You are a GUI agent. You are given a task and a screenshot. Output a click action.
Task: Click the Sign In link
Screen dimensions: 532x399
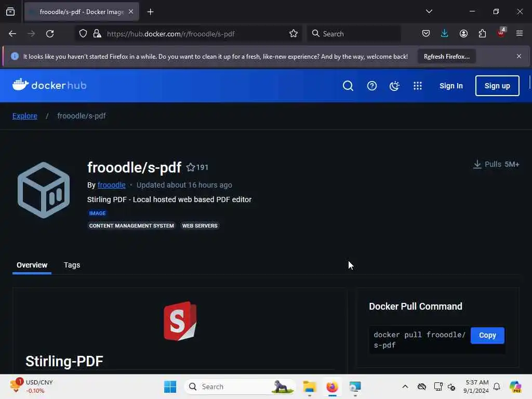pos(451,86)
